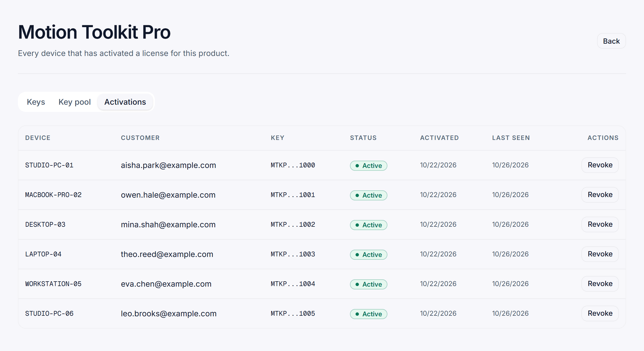
Task: Select customer owen.hale@example.com
Action: click(x=168, y=195)
